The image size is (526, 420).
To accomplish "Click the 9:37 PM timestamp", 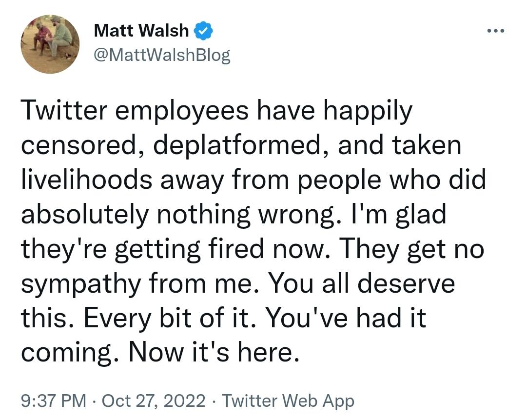I will tap(54, 400).
